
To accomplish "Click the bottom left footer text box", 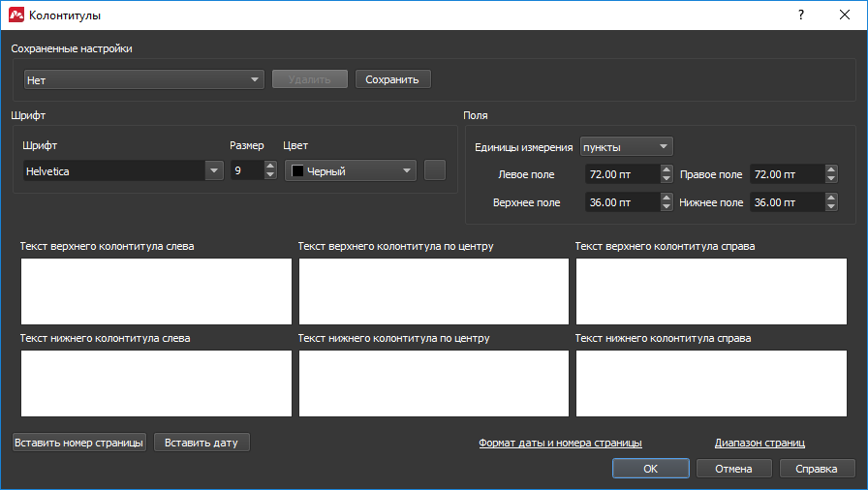I will [x=156, y=383].
